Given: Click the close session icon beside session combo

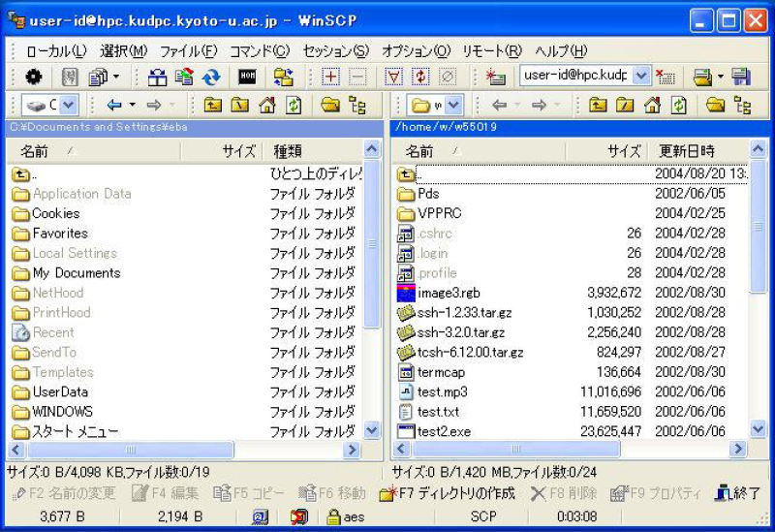Looking at the screenshot, I should [666, 77].
